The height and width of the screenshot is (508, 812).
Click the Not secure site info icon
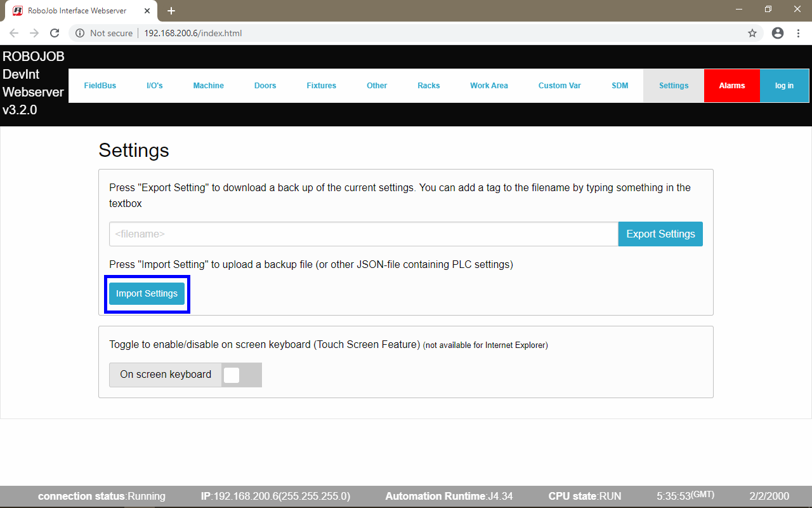tap(80, 33)
